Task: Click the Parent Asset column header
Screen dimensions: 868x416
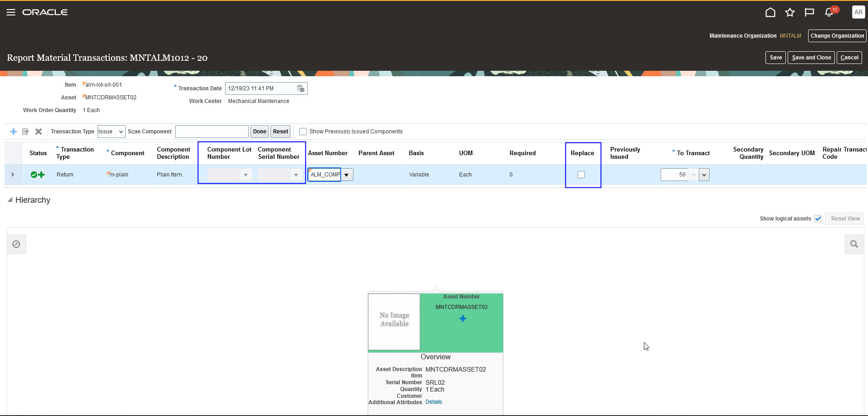Action: pos(376,153)
